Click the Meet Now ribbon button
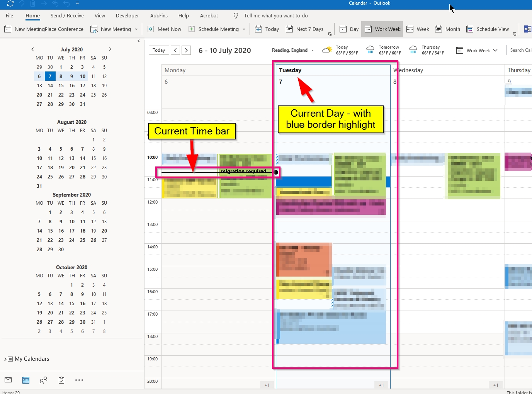 (x=165, y=29)
